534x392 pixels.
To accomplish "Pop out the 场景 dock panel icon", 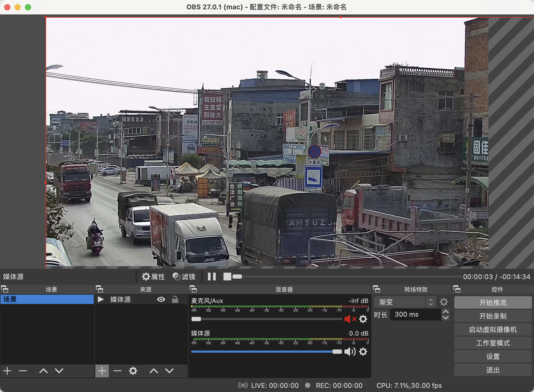I will [x=5, y=289].
